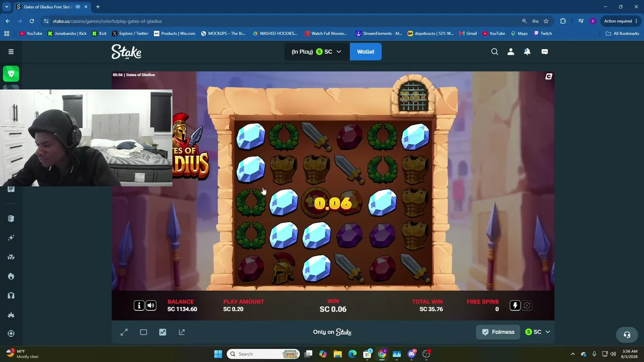Open File Explorer from the taskbar

tap(338, 354)
